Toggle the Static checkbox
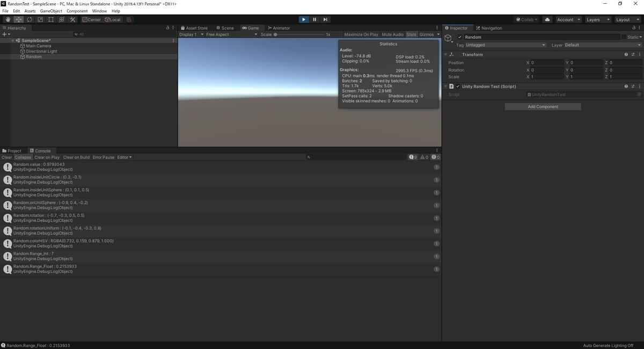 (624, 37)
